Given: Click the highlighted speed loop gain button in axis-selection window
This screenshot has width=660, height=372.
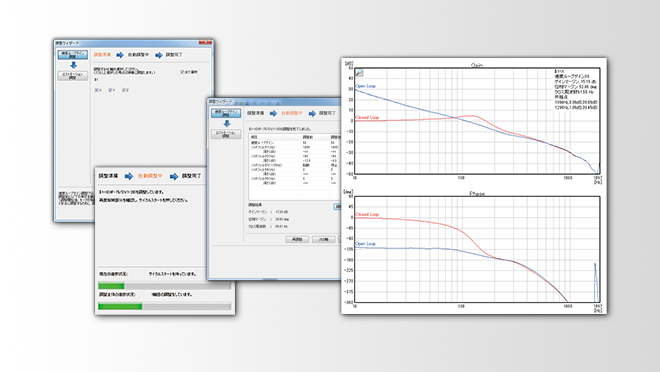Looking at the screenshot, I should tap(73, 55).
